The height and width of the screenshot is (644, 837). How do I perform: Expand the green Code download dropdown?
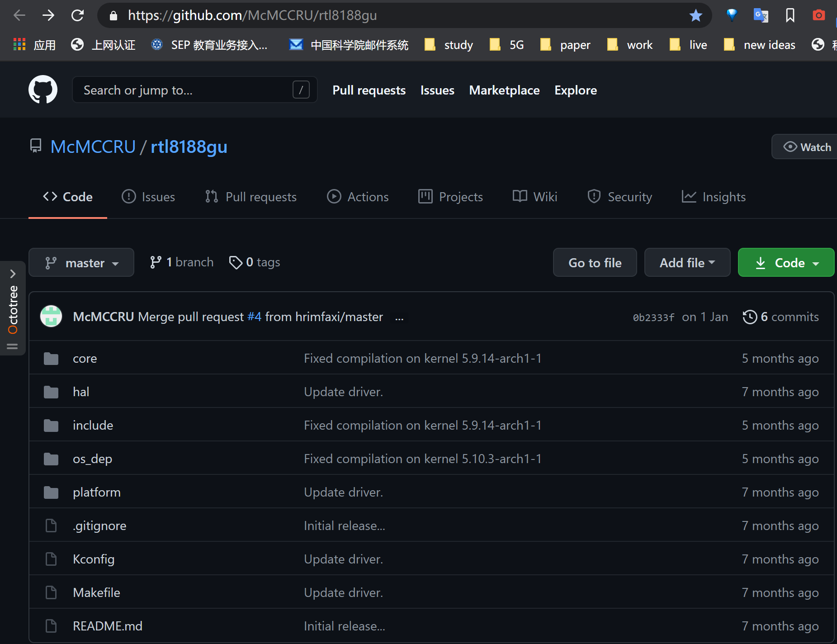pyautogui.click(x=785, y=262)
